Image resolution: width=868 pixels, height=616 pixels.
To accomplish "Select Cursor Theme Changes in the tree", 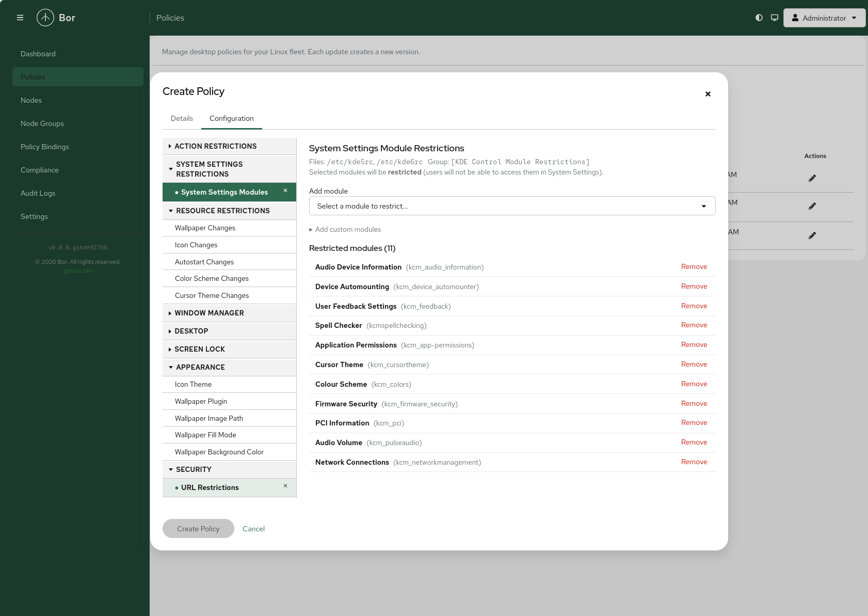I will 229,295.
